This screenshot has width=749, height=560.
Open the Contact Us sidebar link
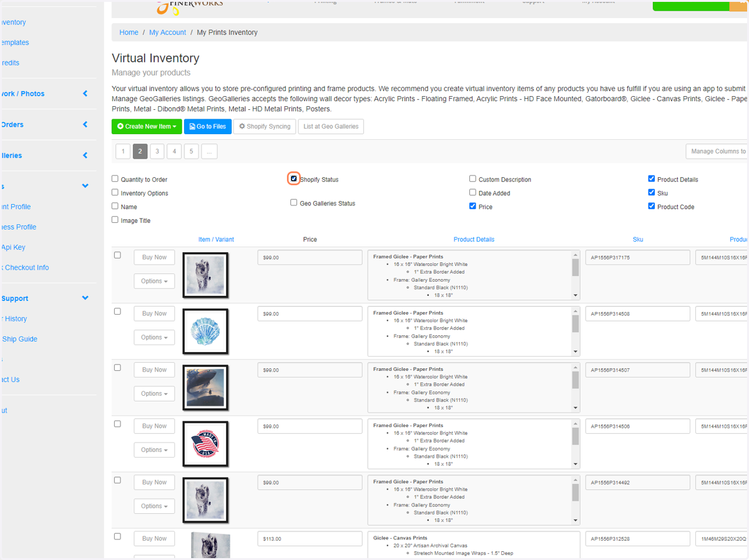(10, 380)
